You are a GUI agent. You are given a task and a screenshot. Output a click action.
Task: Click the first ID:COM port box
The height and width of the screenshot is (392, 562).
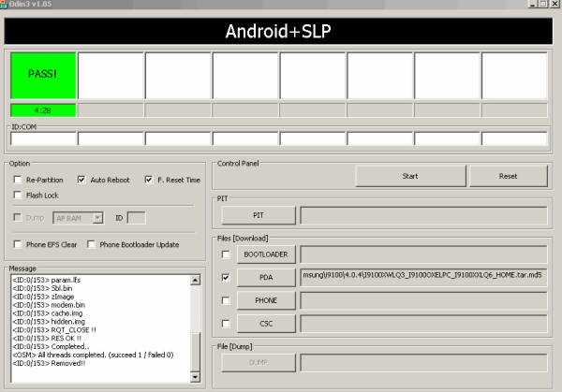click(x=43, y=138)
